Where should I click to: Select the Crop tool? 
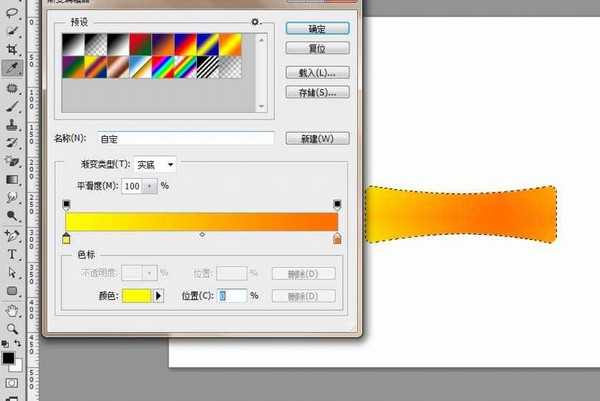click(x=14, y=49)
